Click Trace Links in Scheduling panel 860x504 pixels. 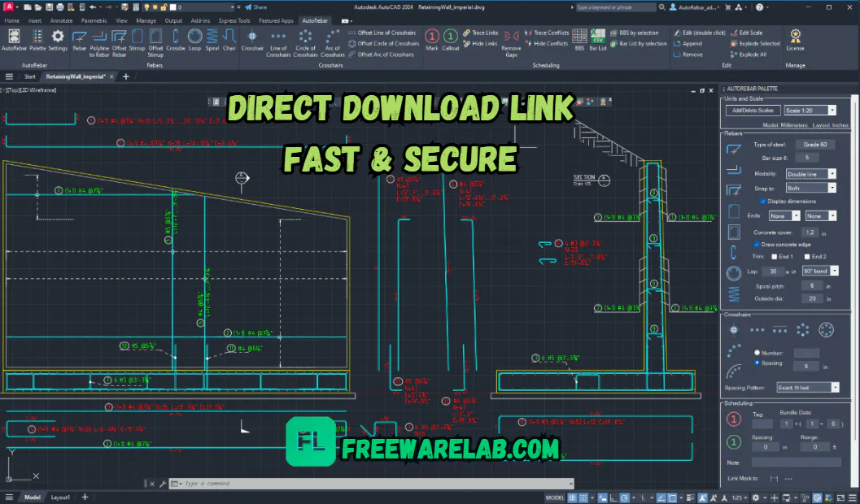[481, 33]
